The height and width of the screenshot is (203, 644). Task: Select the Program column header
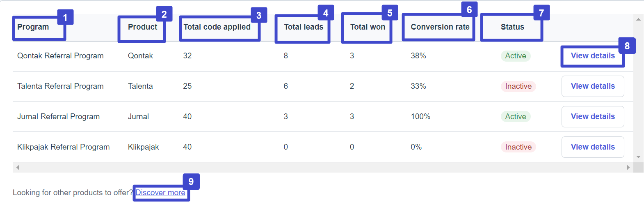[33, 27]
